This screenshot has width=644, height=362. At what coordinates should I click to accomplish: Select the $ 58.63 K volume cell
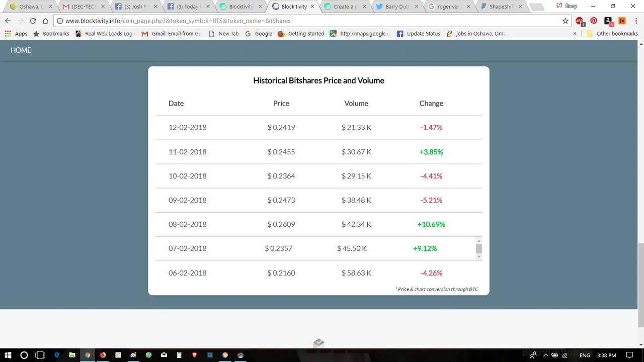point(356,273)
